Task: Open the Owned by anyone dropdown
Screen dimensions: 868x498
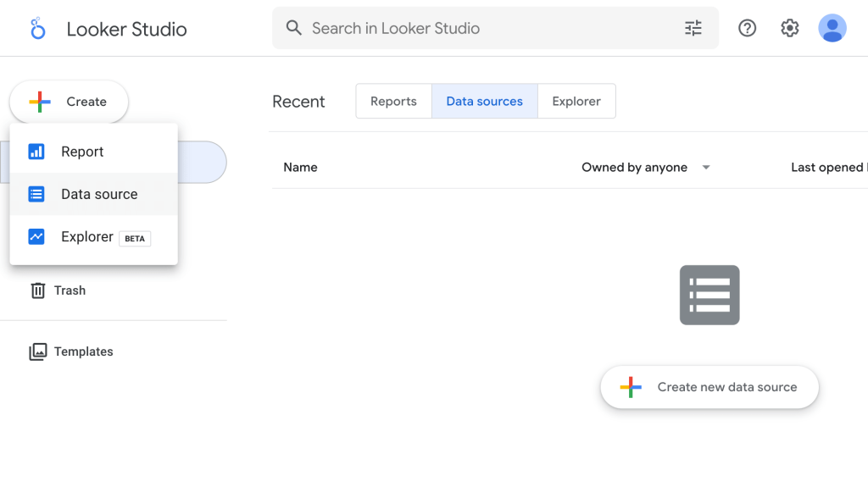Action: [646, 167]
